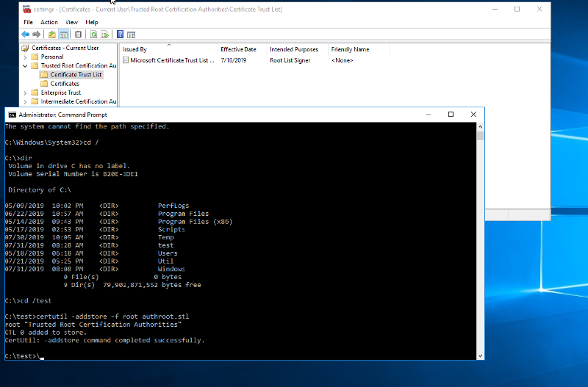Click the Command Prompt title bar icon
This screenshot has height=387, width=588.
12,115
